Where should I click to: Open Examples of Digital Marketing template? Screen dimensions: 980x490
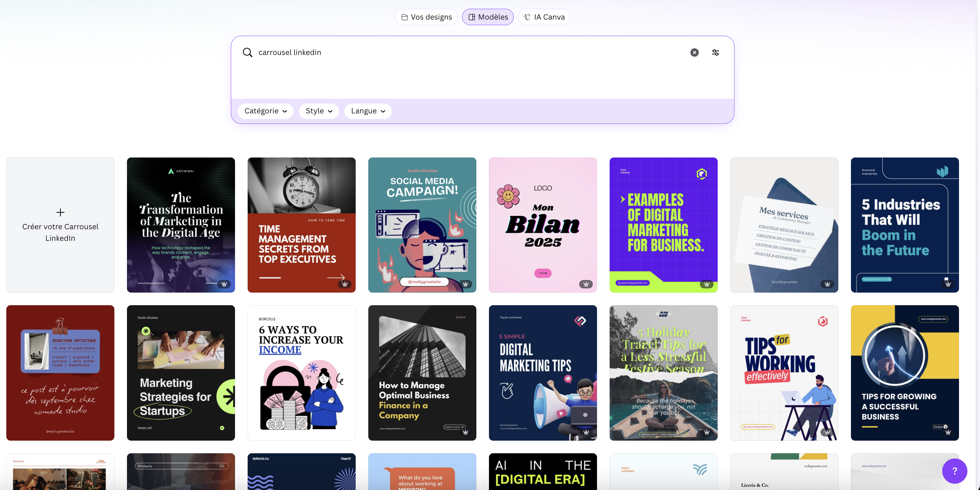(663, 225)
